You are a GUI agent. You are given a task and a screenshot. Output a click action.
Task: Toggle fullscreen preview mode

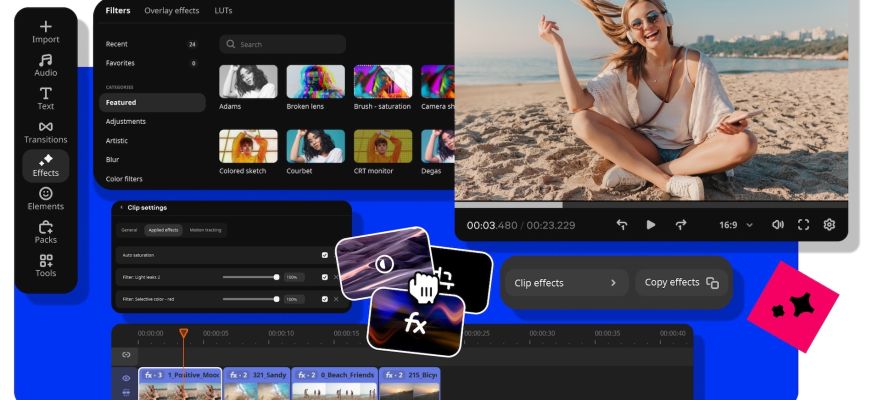point(803,225)
